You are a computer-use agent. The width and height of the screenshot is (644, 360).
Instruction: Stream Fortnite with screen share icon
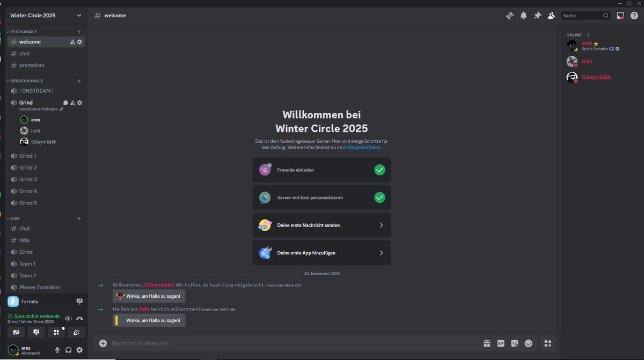[x=79, y=302]
